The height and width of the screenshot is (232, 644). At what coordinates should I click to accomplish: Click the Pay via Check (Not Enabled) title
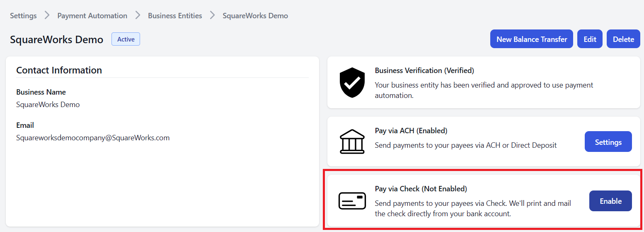421,189
